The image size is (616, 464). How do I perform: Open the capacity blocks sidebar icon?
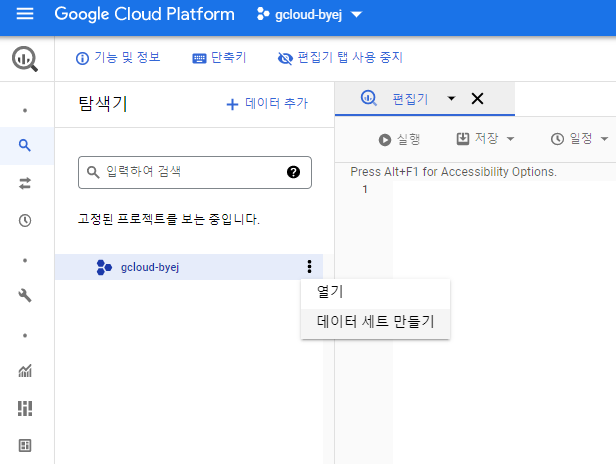click(25, 408)
